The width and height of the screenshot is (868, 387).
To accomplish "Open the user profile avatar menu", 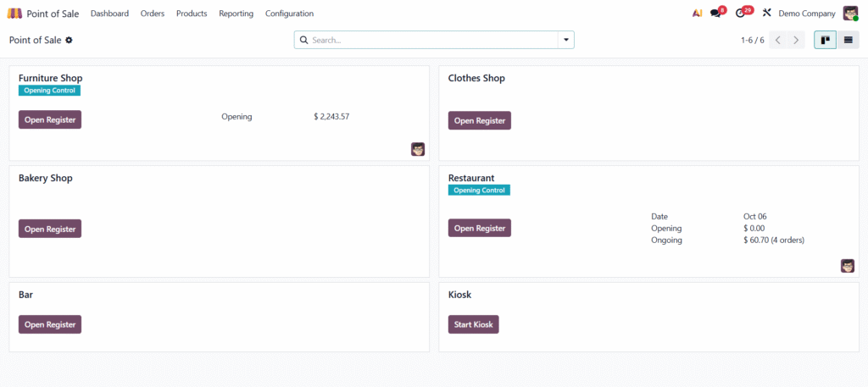I will pos(850,14).
